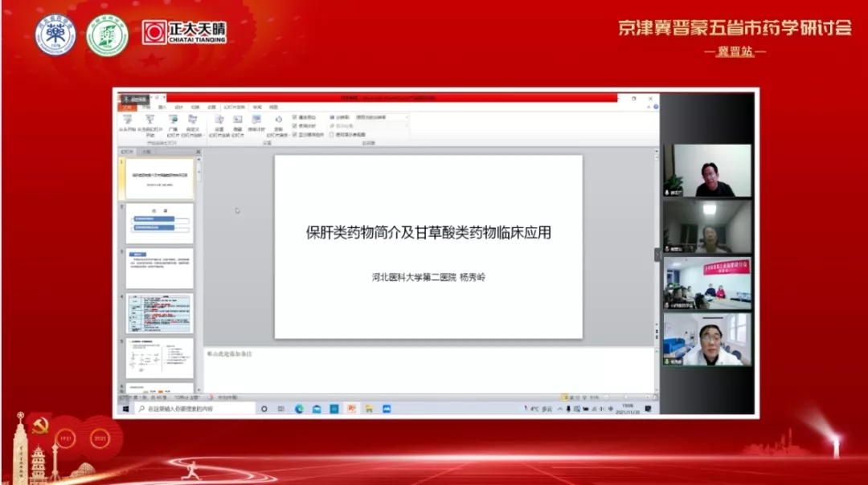Screen dimensions: 868x485
Task: Switch to the View ribbon tab
Action: (x=273, y=108)
